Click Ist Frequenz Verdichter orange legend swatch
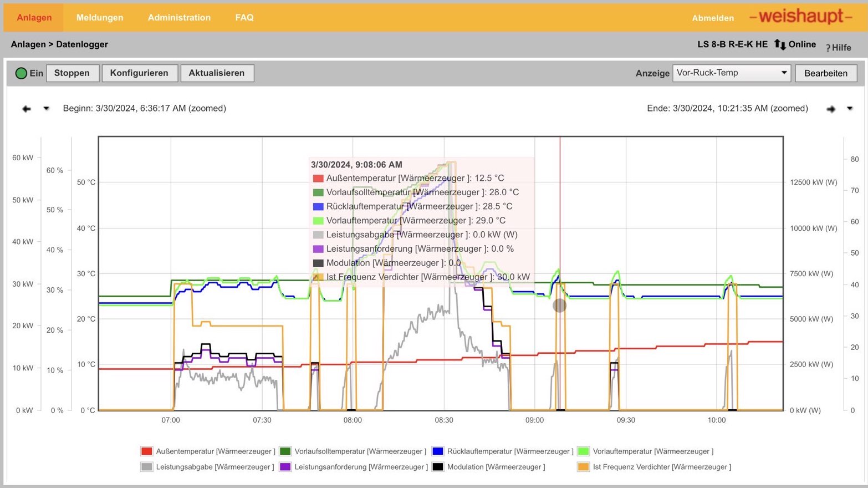This screenshot has width=868, height=488. (x=583, y=467)
